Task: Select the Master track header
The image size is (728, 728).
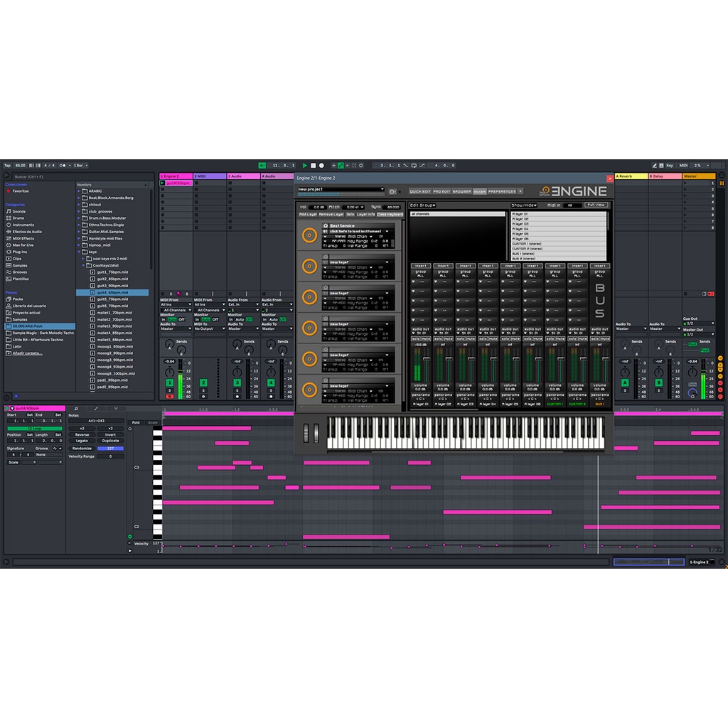Action: pos(699,176)
